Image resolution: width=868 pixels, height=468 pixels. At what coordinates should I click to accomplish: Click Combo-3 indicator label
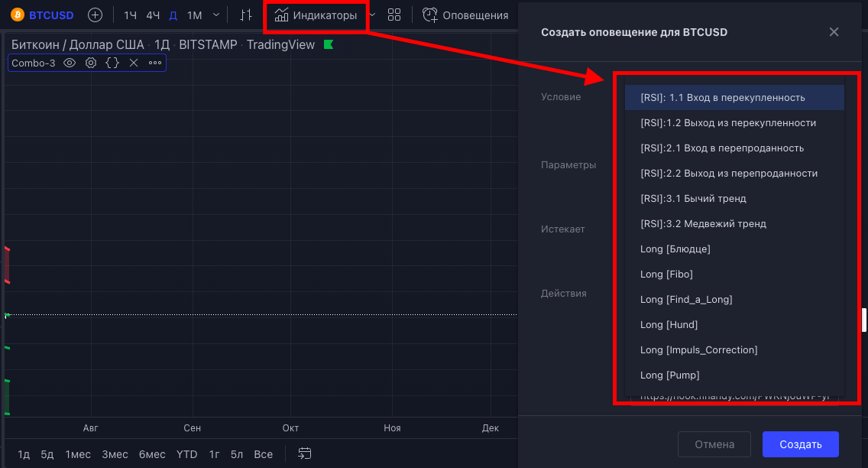point(33,63)
